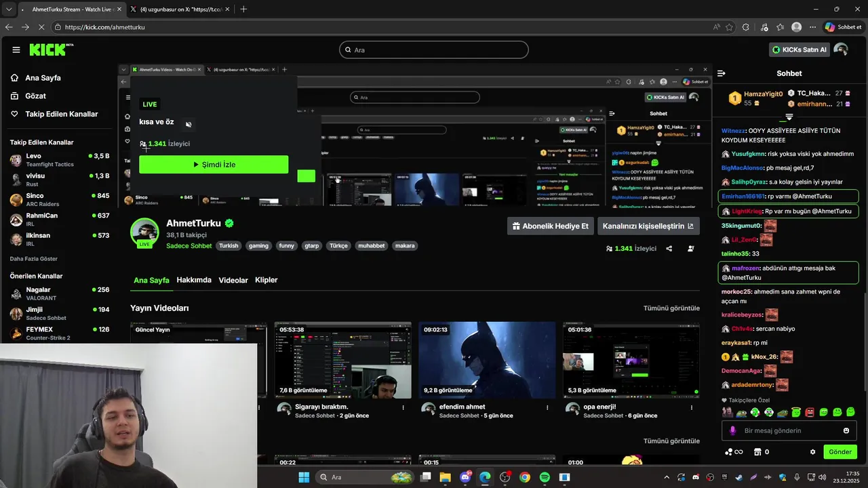Click Tümünü görüntüle beside Yayın Videoları
Screen dimensions: 868x488
pos(671,308)
